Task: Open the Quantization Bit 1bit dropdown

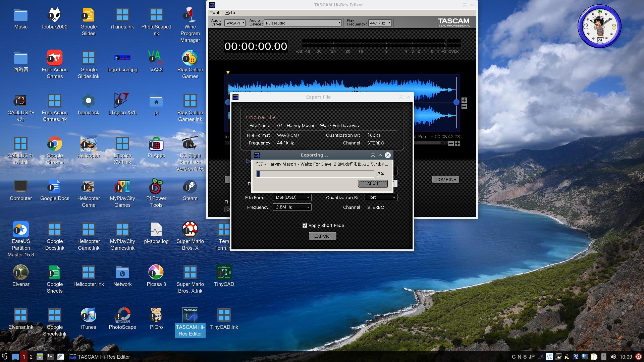Action: click(381, 197)
